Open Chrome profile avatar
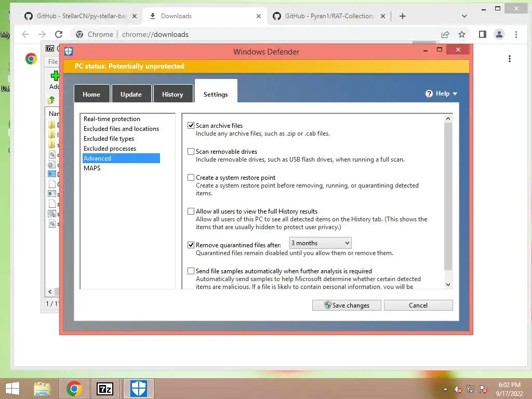 pyautogui.click(x=499, y=34)
